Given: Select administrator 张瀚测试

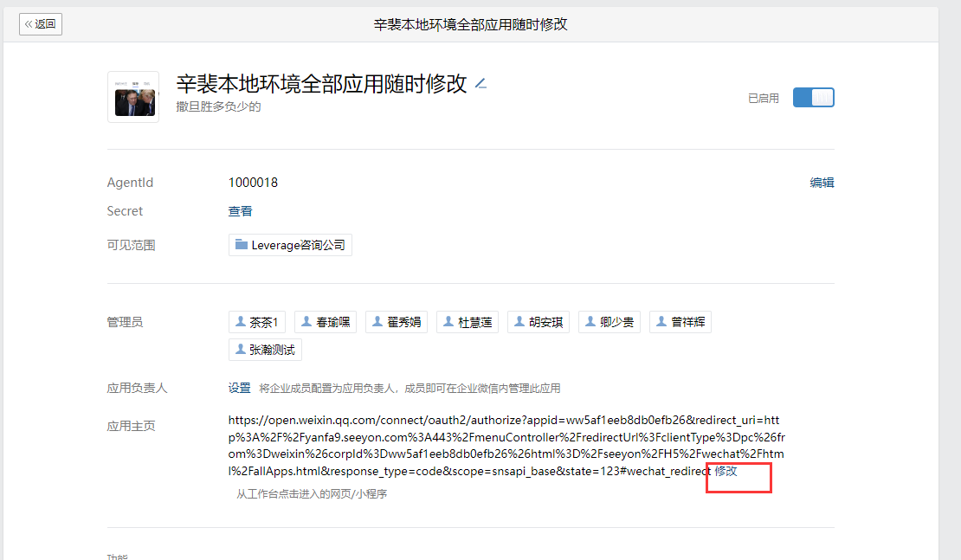Looking at the screenshot, I should click(266, 350).
